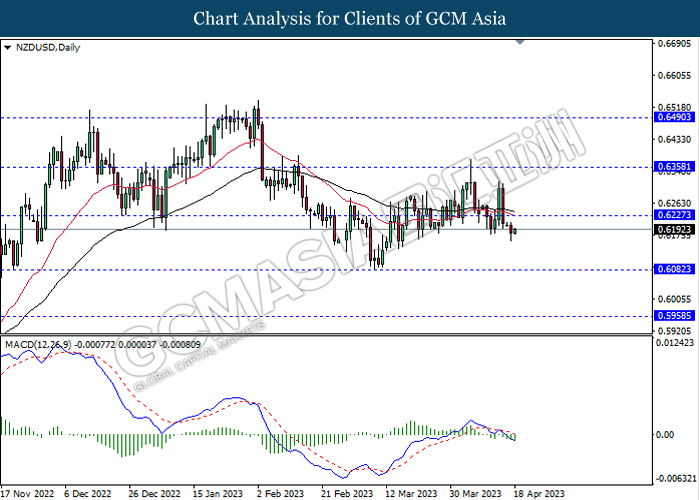Select the 0.64903 price level label
The height and width of the screenshot is (500, 700).
[x=674, y=117]
